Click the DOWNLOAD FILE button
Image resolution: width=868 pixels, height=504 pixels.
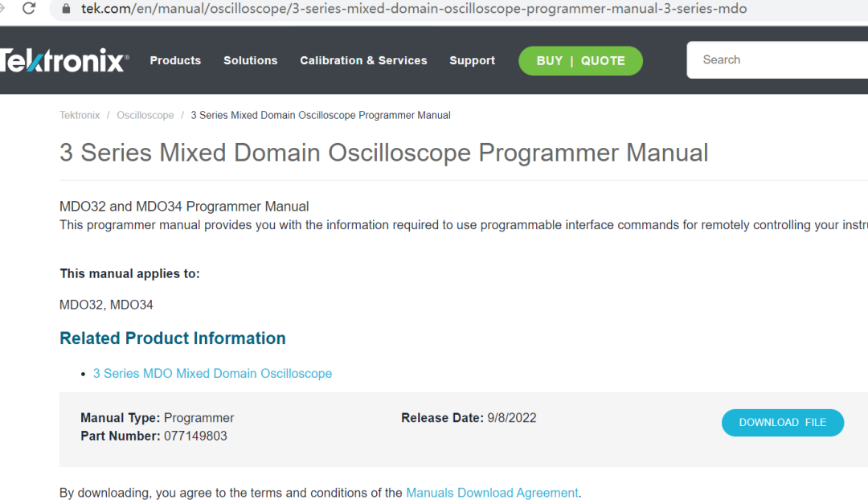click(782, 423)
